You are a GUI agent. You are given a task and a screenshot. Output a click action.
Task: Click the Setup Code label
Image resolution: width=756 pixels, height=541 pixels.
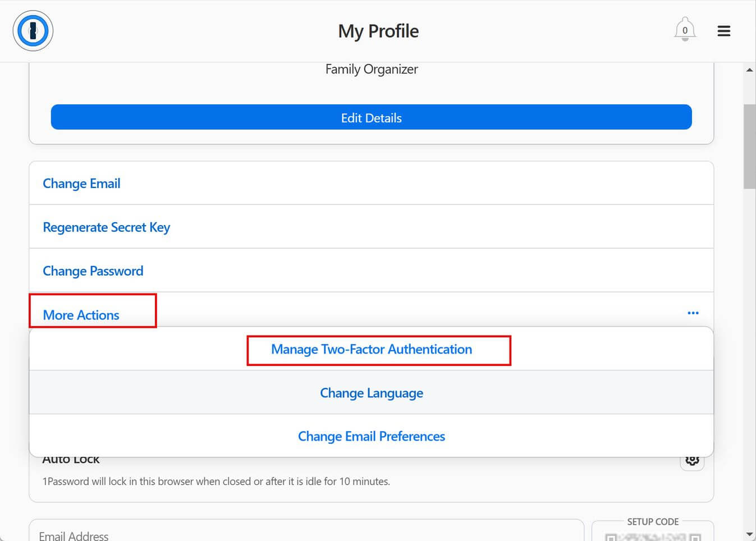pyautogui.click(x=653, y=522)
